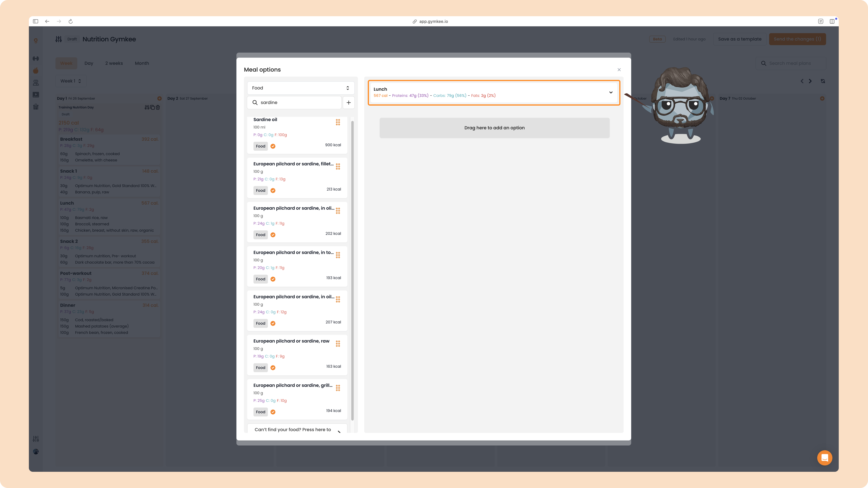
Task: Click the Send the changes (1) button
Action: (x=797, y=39)
